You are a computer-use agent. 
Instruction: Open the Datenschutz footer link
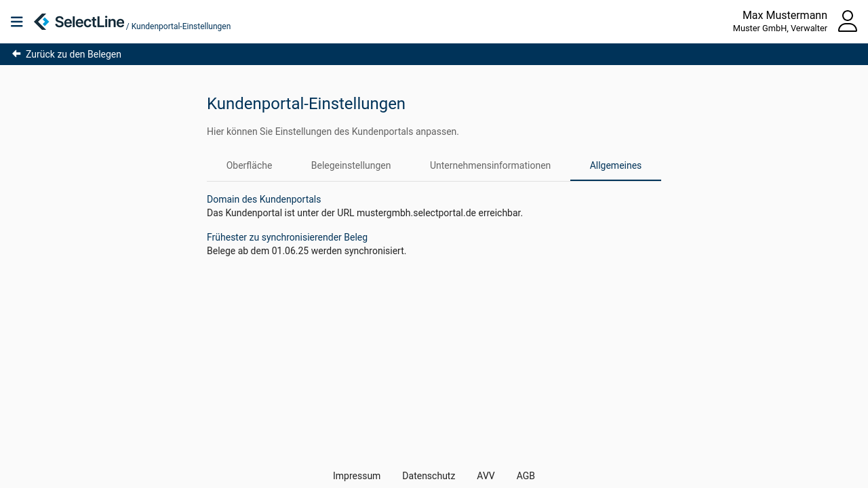[x=429, y=476]
